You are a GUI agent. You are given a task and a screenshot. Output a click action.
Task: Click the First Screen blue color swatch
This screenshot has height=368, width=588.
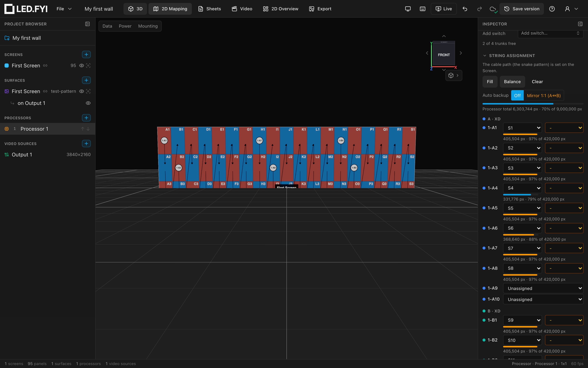point(7,66)
